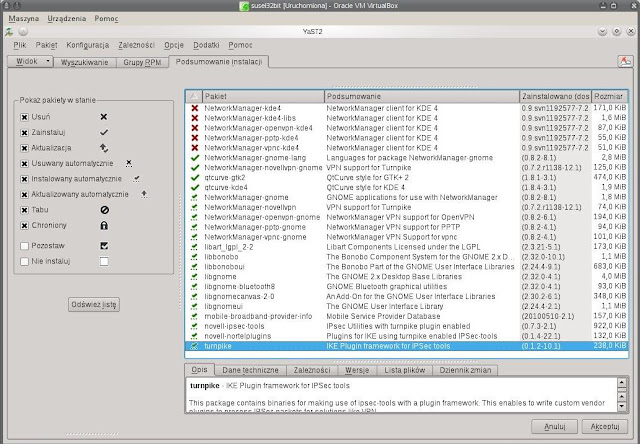Uncheck the Usuń checkbox

pos(24,117)
